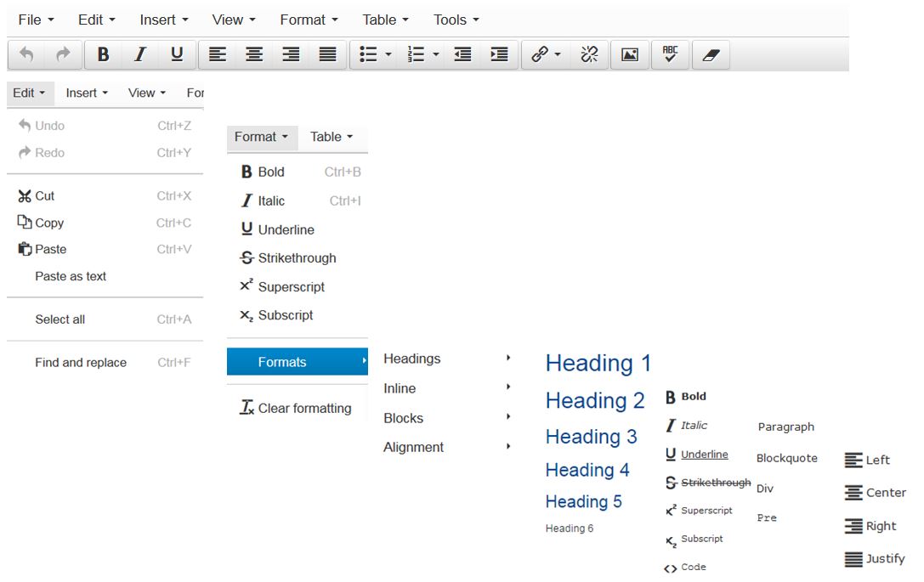Choose Italic in the Format menu
924x582 pixels.
click(x=298, y=201)
